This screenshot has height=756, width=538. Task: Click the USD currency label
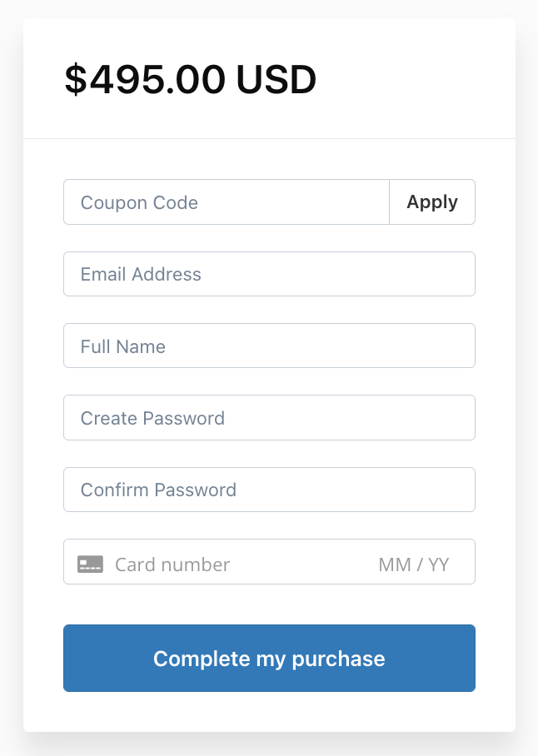point(276,81)
